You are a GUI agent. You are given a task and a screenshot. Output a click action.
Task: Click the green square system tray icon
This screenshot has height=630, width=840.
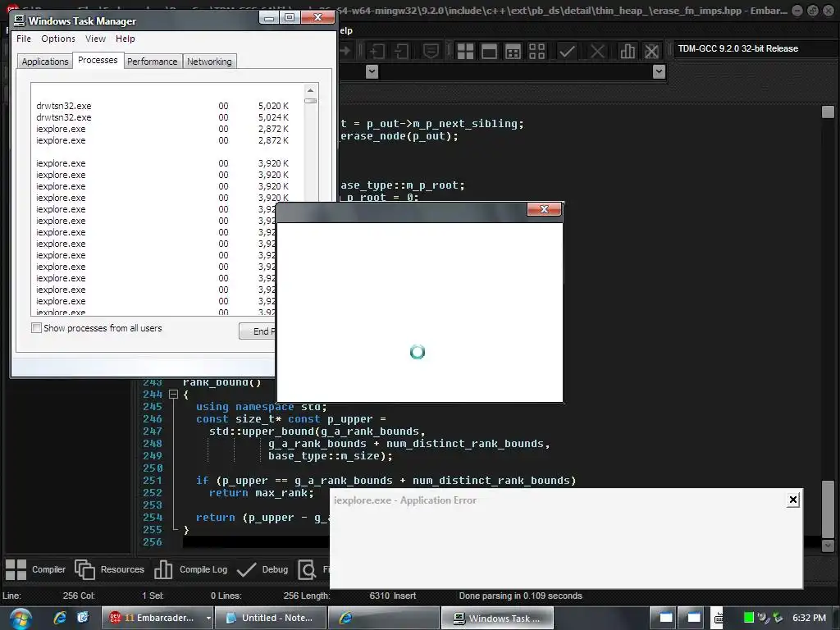click(x=749, y=618)
